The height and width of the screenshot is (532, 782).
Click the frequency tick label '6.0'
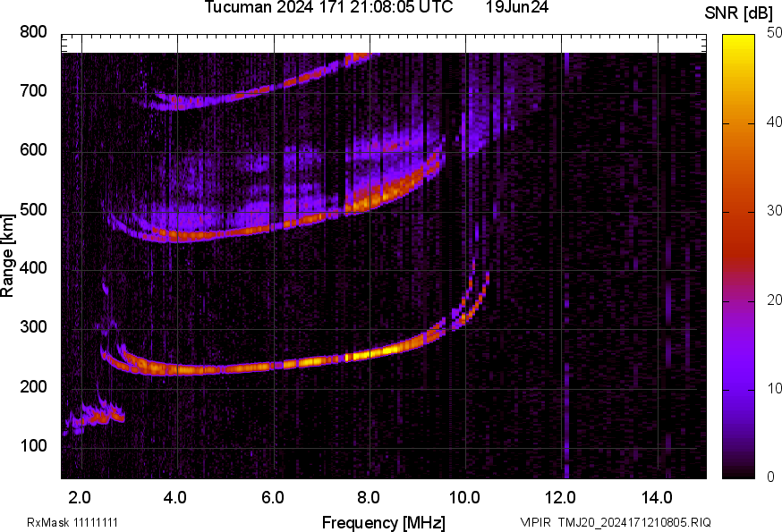[272, 498]
